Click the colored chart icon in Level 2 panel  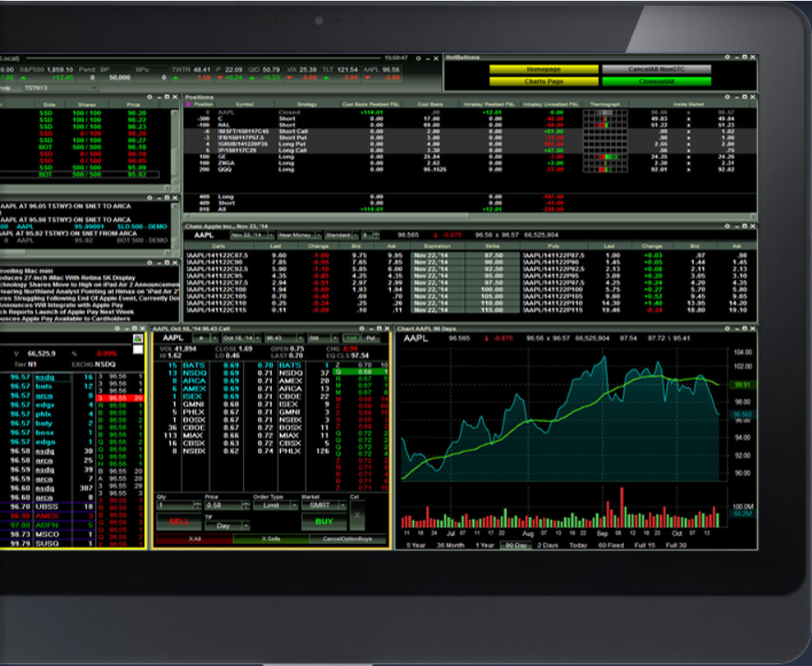click(x=138, y=339)
